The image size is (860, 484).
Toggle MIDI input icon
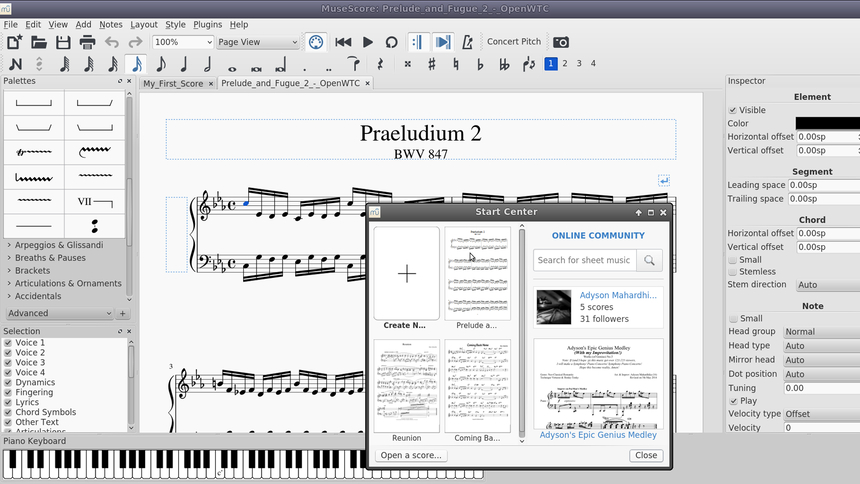point(316,42)
